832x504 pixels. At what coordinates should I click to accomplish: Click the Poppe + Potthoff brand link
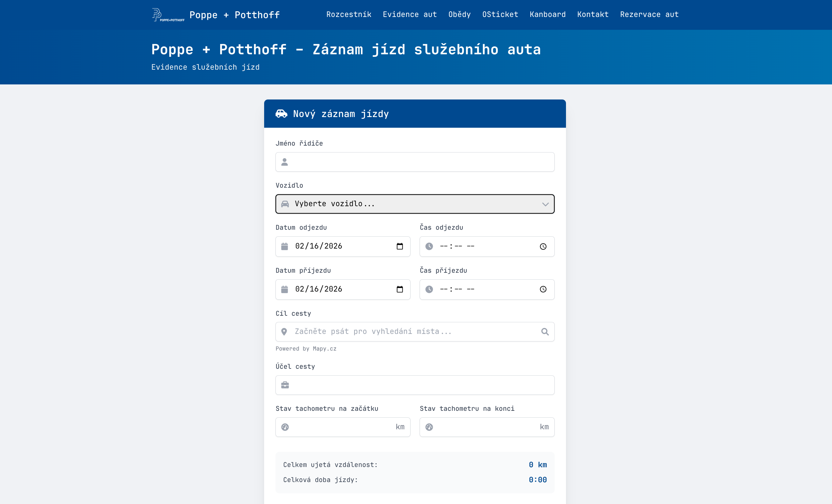click(x=235, y=15)
